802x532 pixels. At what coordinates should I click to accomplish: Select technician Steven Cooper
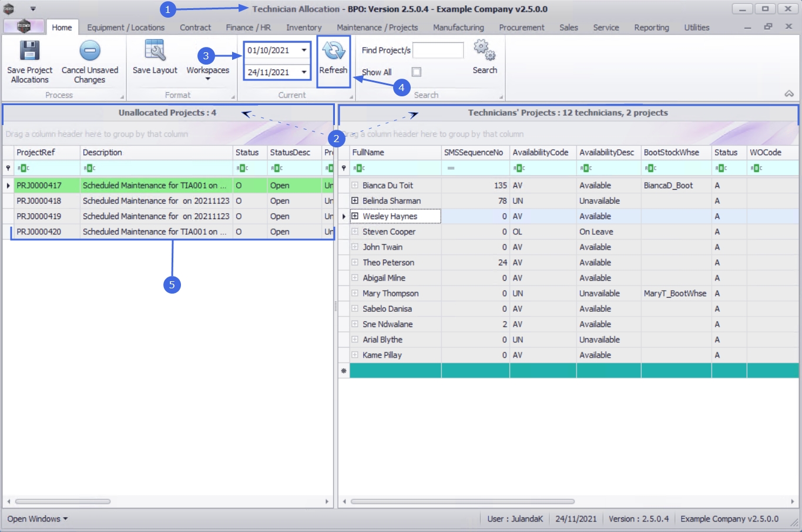coord(389,232)
